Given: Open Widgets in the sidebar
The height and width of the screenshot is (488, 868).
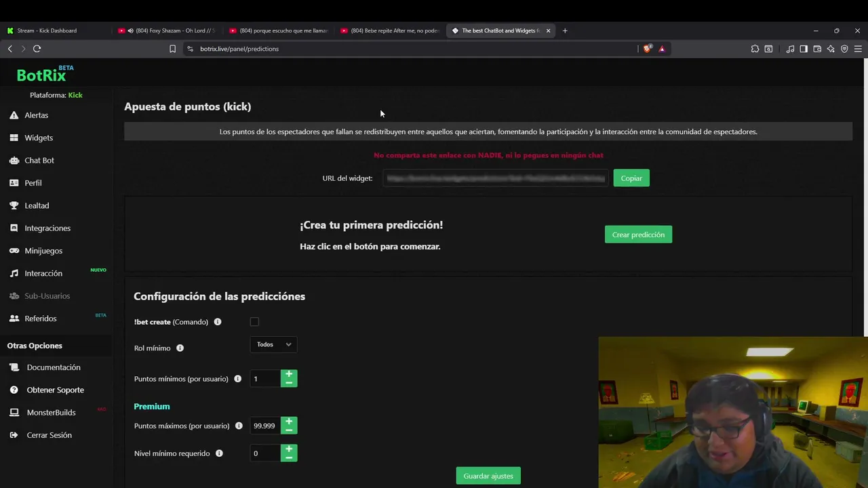Looking at the screenshot, I should 38,138.
